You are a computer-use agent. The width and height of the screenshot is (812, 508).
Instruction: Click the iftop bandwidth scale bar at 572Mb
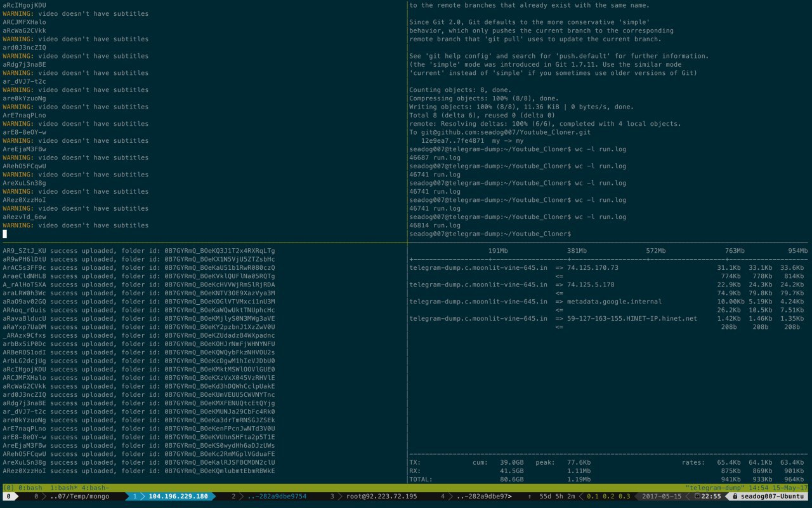pos(656,251)
